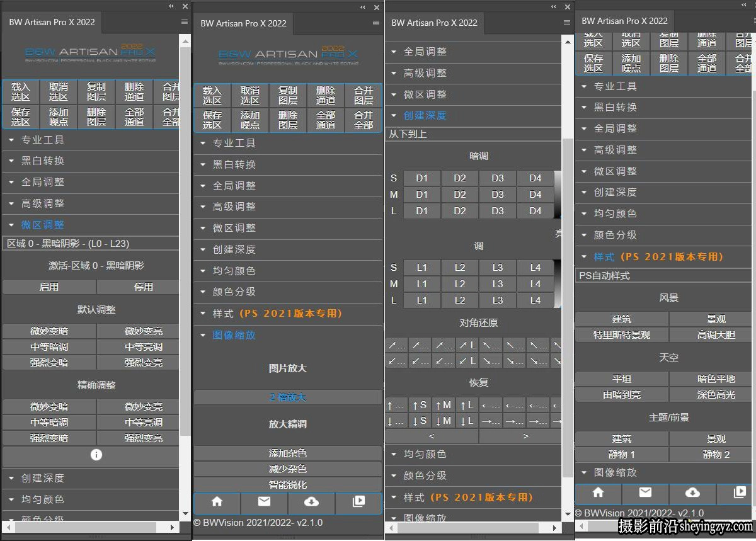Click the mail icon in the second panel

point(264,502)
